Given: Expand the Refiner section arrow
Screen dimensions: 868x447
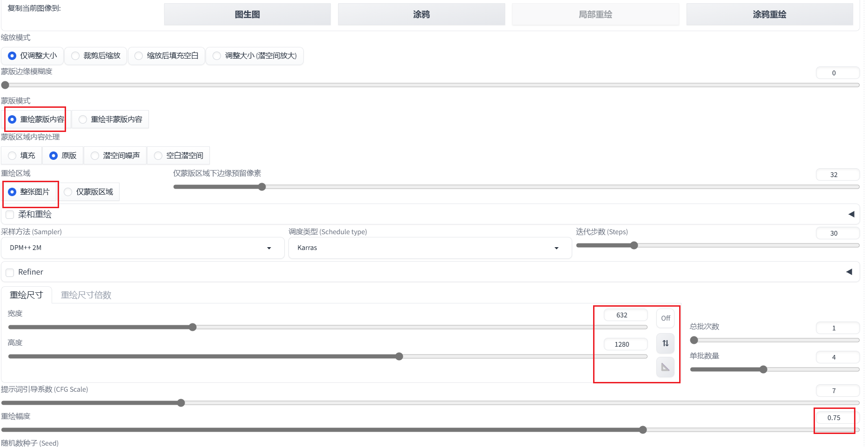Looking at the screenshot, I should tap(849, 272).
